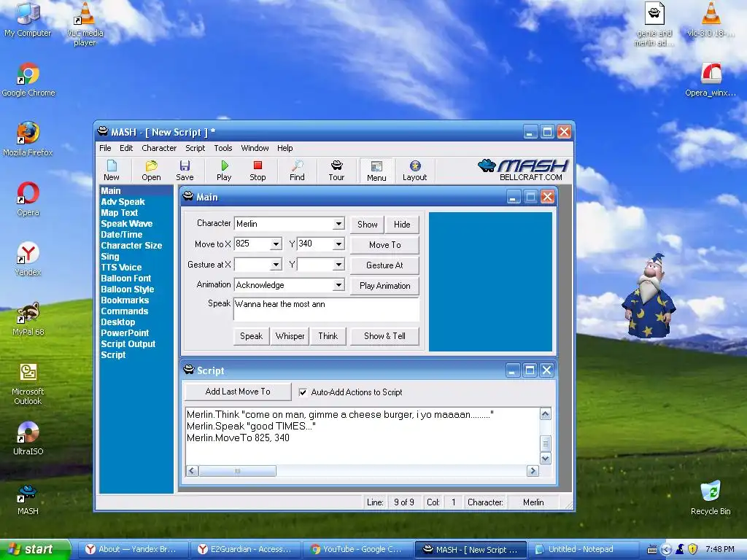Click the Speak button
This screenshot has width=747, height=560.
(x=251, y=336)
